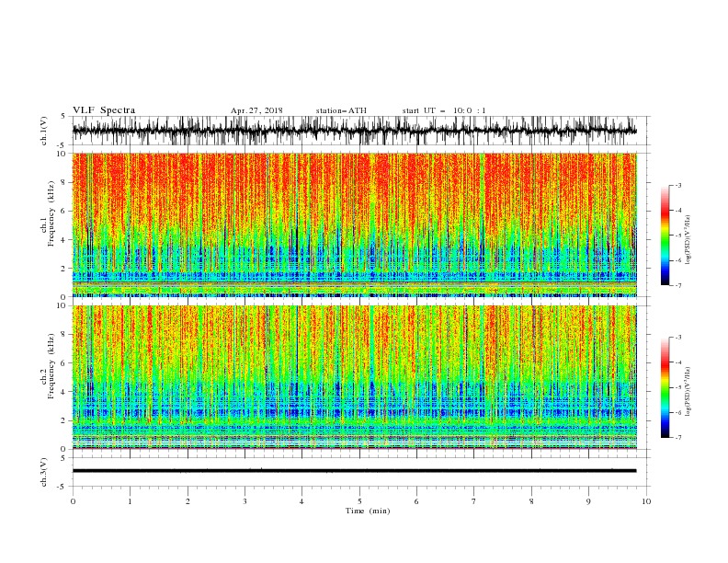Click time axis tick label "3"

tap(245, 501)
